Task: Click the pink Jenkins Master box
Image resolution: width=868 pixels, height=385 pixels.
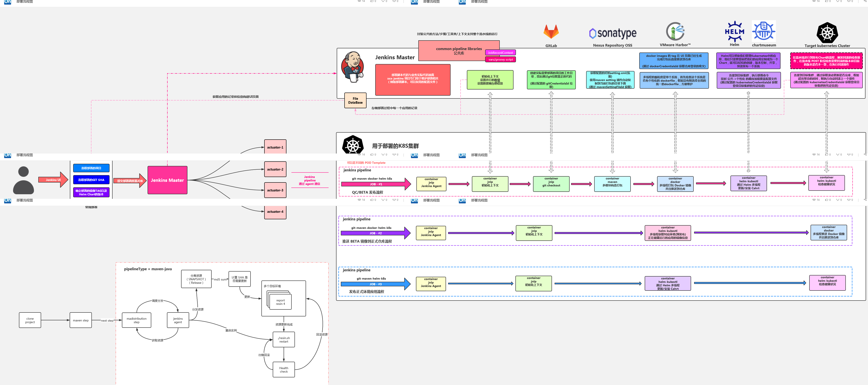Action: point(167,180)
